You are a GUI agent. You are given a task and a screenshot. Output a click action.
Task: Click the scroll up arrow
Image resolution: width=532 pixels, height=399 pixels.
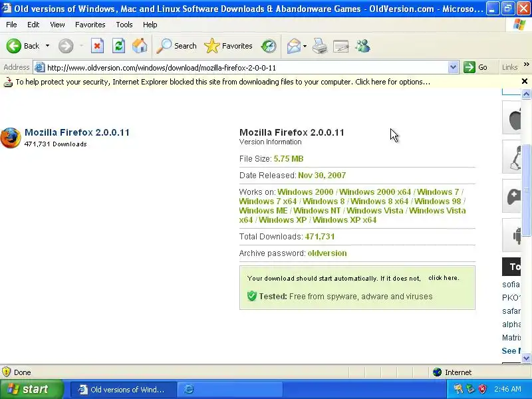point(526,94)
